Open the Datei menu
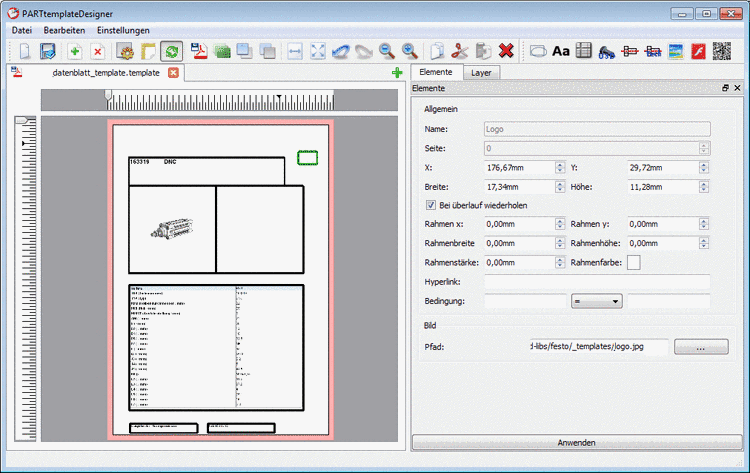The image size is (750, 473). tap(22, 30)
